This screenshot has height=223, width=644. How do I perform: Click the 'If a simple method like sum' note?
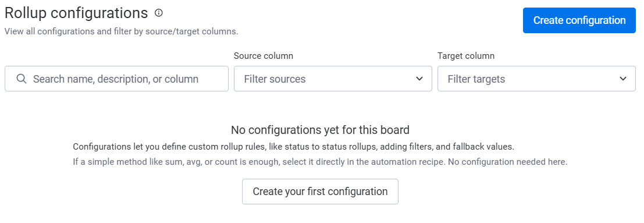[320, 162]
